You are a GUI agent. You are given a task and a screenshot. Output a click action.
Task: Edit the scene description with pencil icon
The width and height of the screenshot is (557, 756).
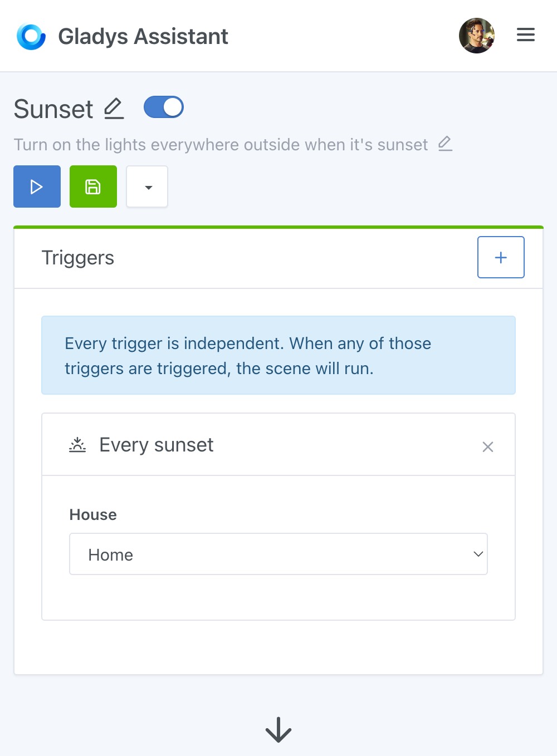coord(445,144)
